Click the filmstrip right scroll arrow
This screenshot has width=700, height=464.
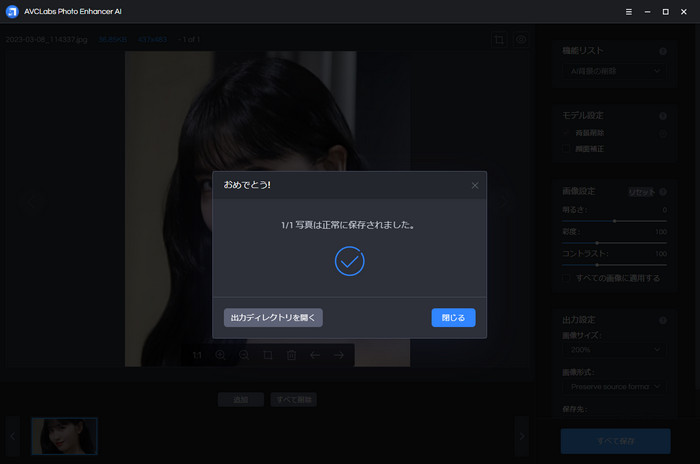pyautogui.click(x=522, y=436)
